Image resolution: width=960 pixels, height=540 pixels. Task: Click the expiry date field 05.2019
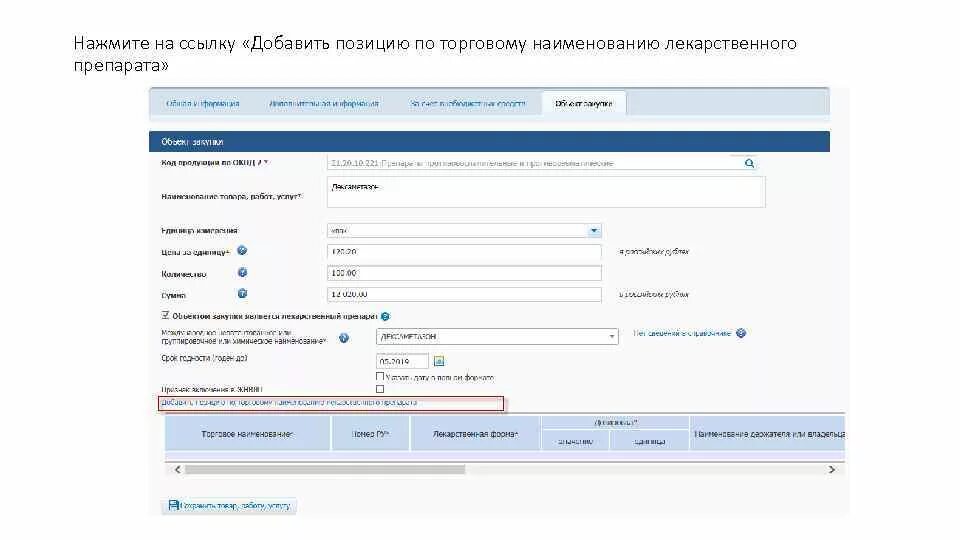(x=402, y=361)
